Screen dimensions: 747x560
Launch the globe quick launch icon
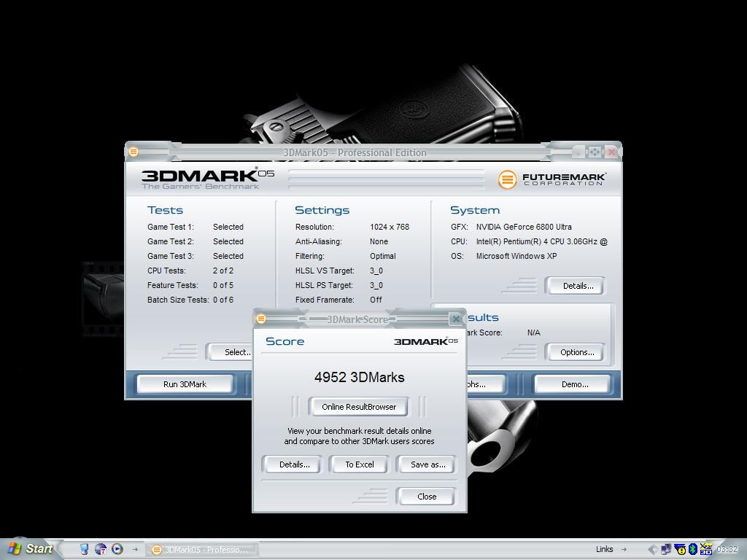pyautogui.click(x=101, y=549)
